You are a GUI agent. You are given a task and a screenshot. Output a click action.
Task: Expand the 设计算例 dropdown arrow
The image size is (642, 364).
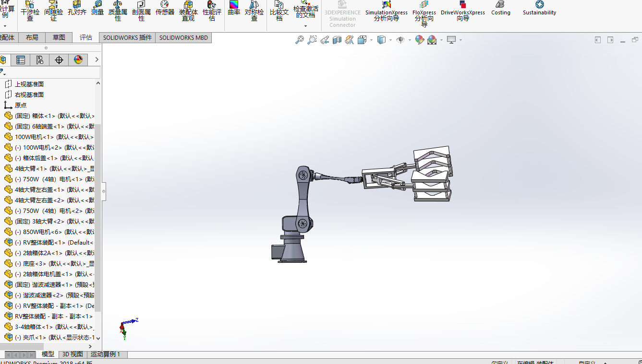(5, 26)
